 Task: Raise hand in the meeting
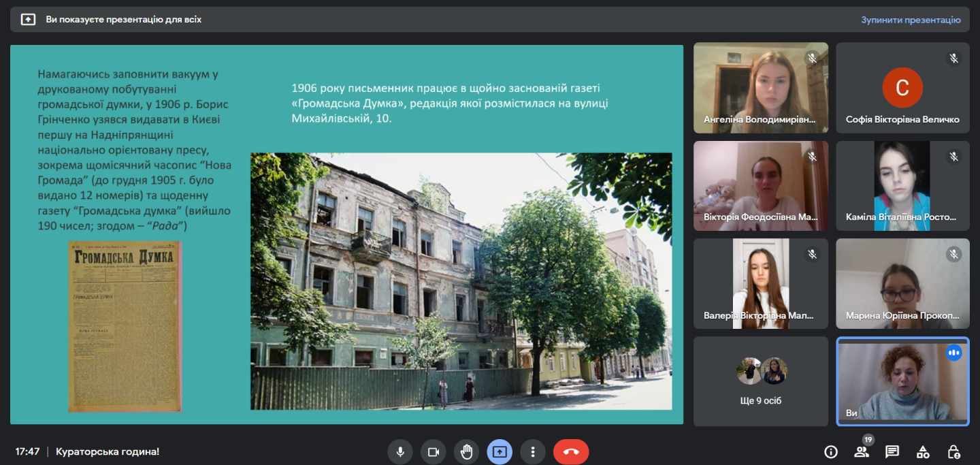pos(466,451)
